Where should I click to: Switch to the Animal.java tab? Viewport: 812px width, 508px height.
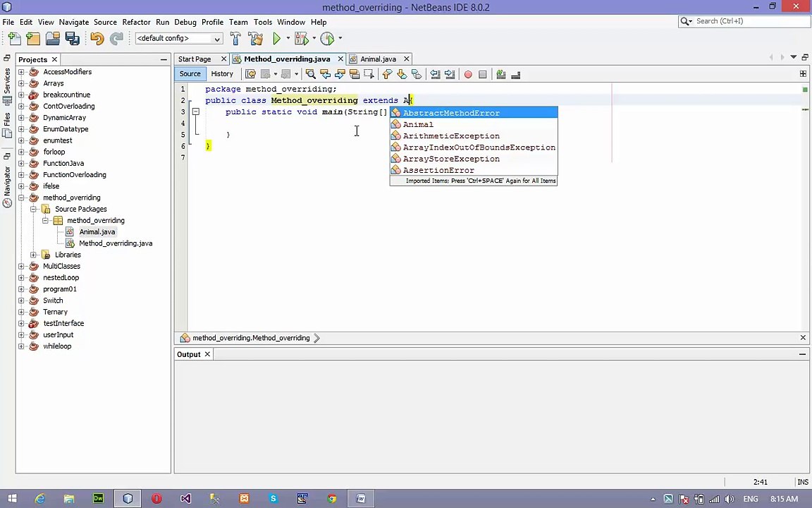(378, 59)
